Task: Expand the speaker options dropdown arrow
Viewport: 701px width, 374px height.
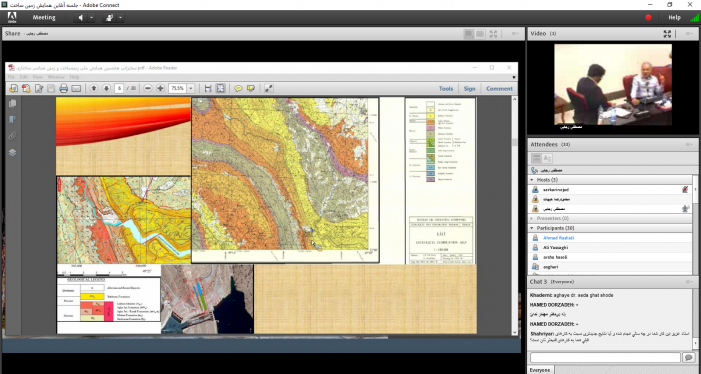Action: 91,18
